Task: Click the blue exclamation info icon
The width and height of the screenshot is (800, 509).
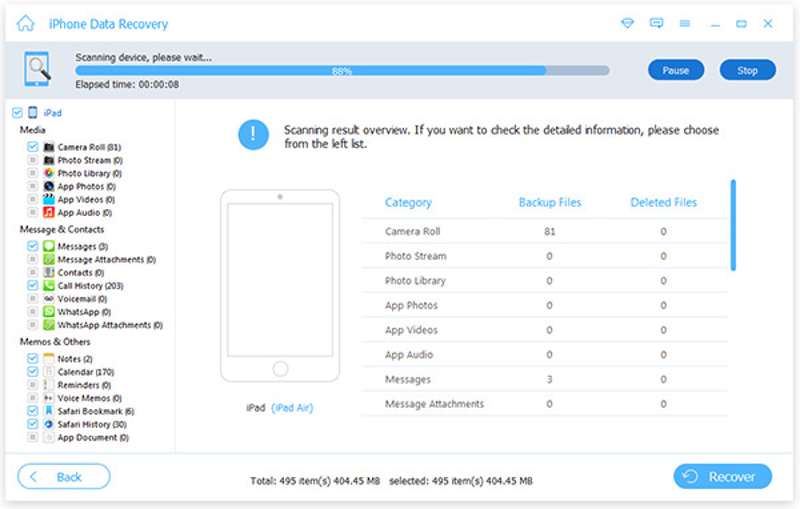Action: pyautogui.click(x=253, y=135)
